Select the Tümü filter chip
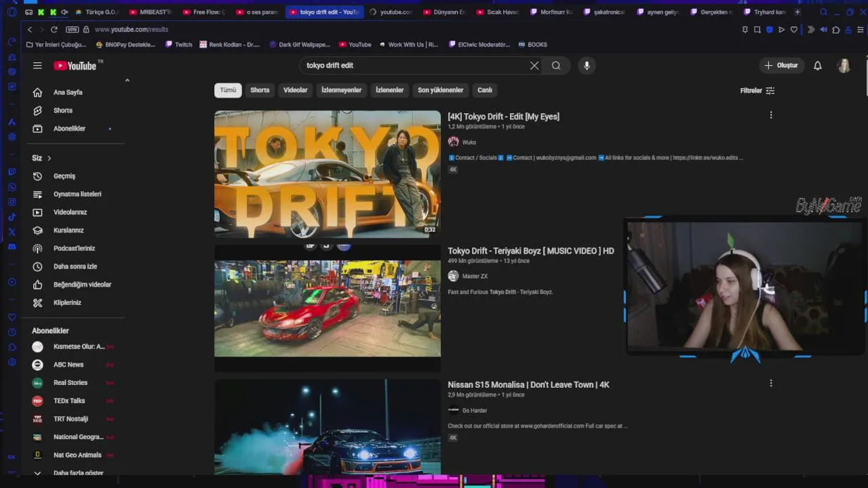Image resolution: width=868 pixels, height=488 pixels. coord(228,90)
